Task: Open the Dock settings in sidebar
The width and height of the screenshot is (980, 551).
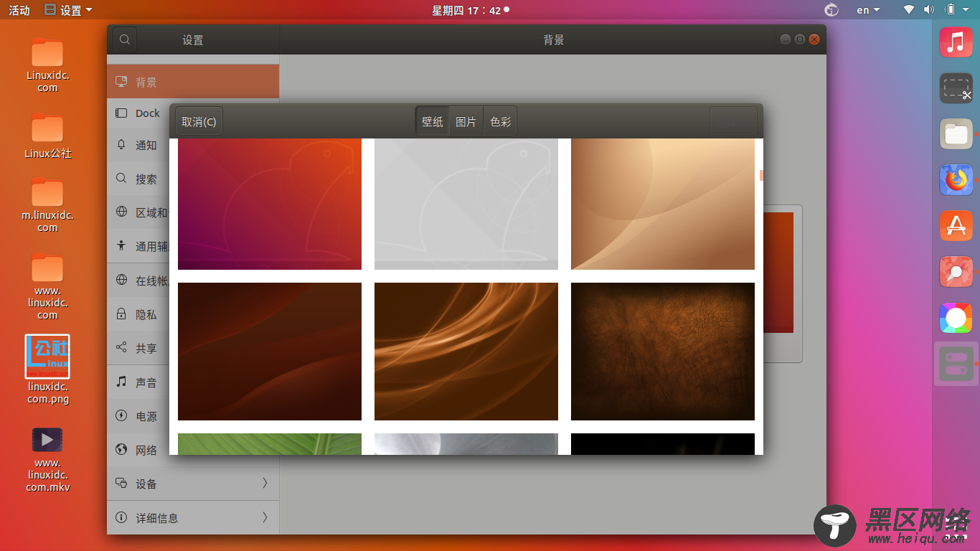Action: tap(138, 113)
